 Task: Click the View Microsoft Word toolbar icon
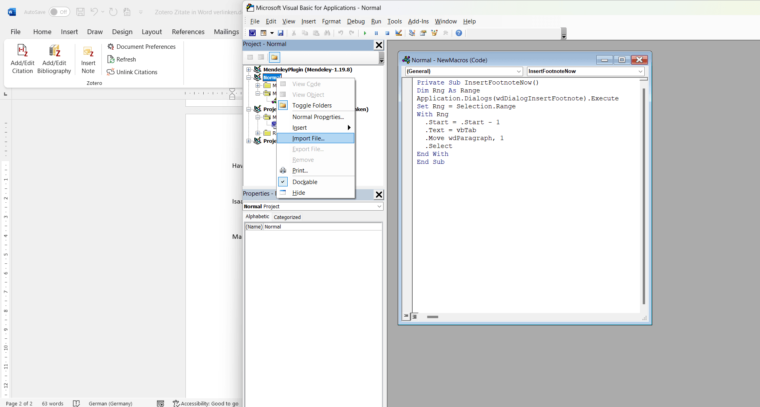click(x=252, y=33)
